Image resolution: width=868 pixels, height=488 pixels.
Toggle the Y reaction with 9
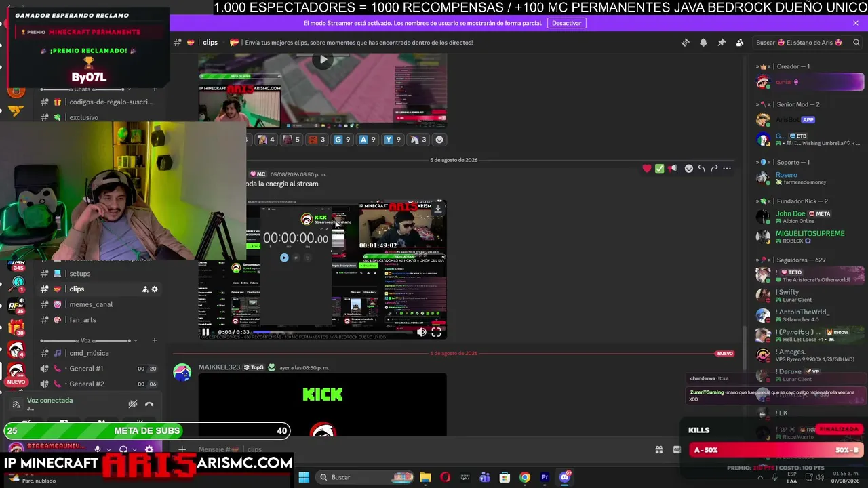pos(393,140)
